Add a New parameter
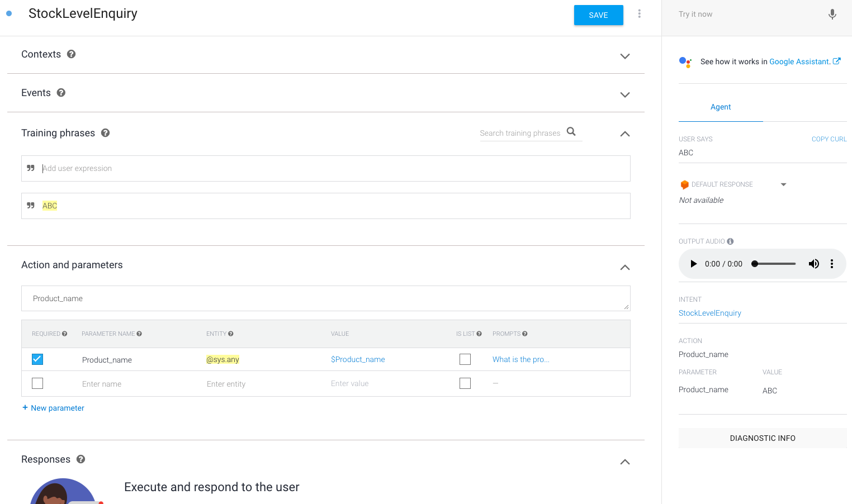The image size is (852, 504). (x=53, y=408)
